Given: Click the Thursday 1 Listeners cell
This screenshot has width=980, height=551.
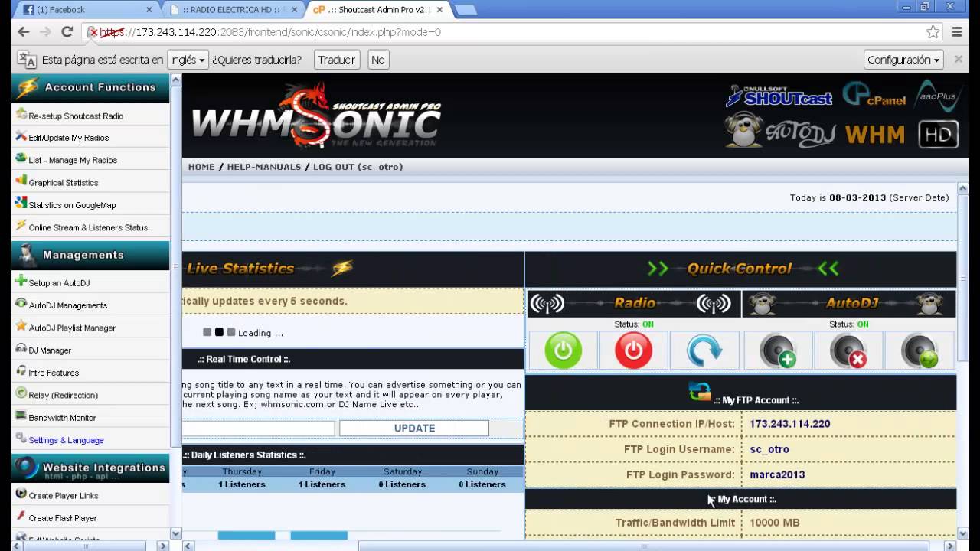Looking at the screenshot, I should [242, 484].
